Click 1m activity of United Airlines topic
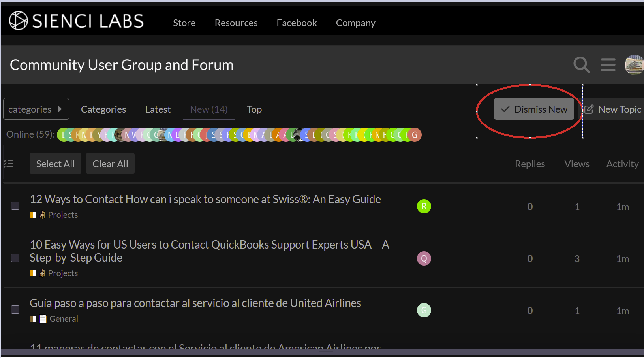Image resolution: width=644 pixels, height=358 pixels. point(623,311)
